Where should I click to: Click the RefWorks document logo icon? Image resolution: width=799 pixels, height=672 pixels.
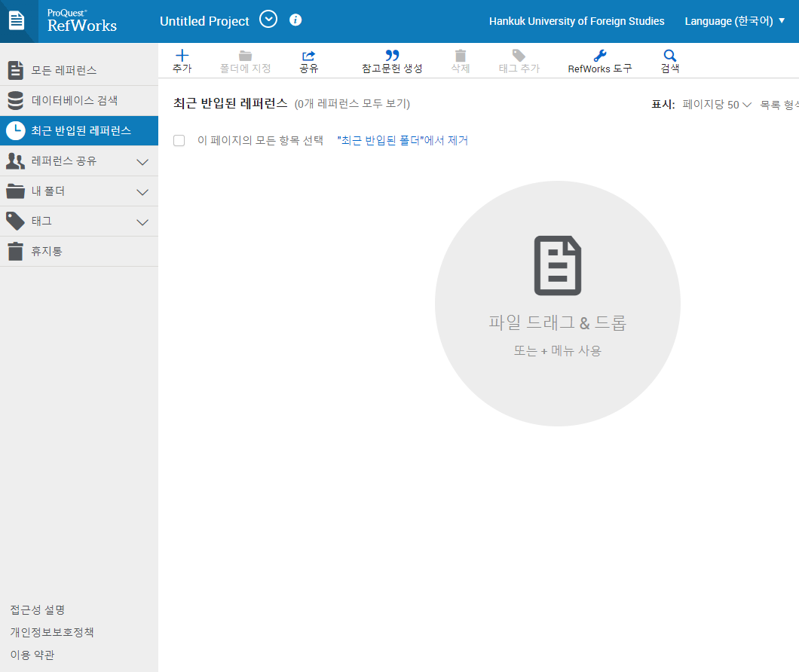17,21
